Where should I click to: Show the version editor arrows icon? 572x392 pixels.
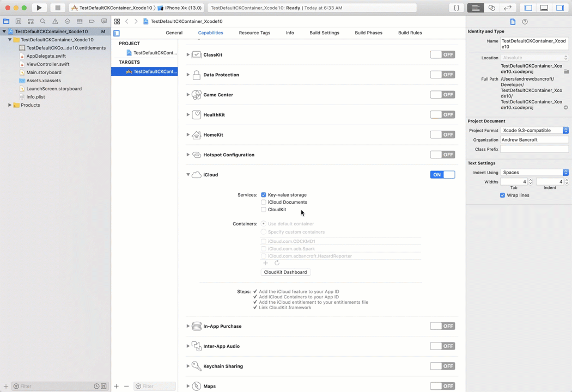[507, 8]
